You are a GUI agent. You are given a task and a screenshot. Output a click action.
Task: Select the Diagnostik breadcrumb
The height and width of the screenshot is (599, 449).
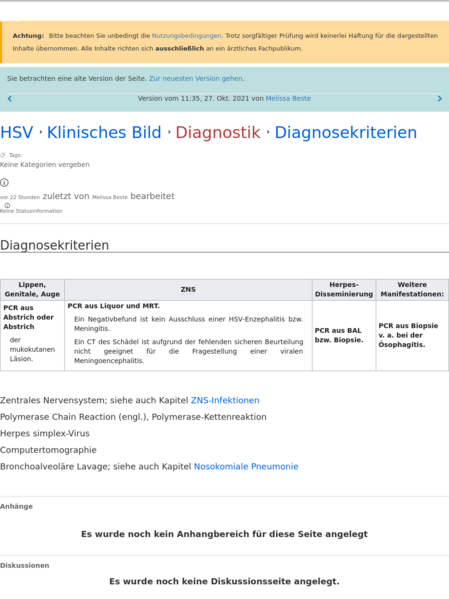(x=218, y=132)
